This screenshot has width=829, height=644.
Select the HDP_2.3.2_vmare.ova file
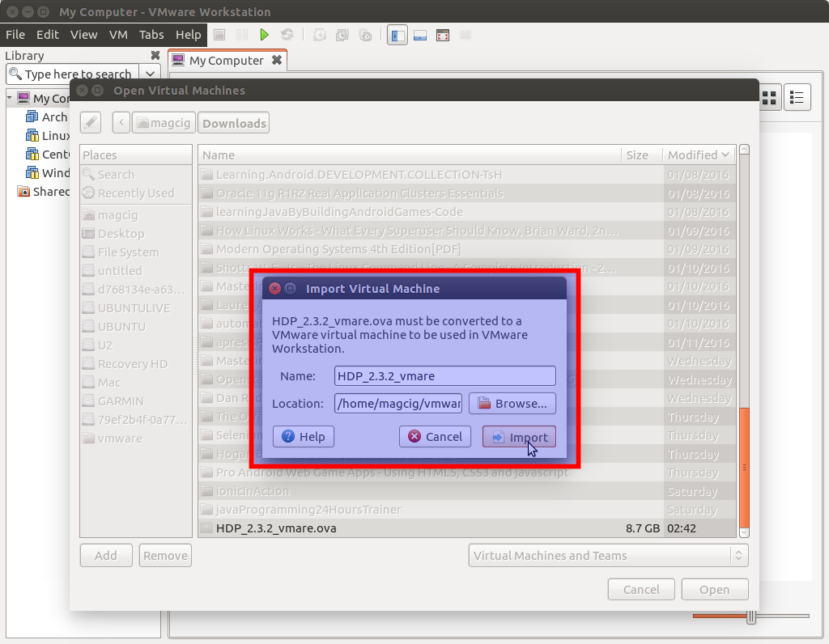click(x=467, y=528)
